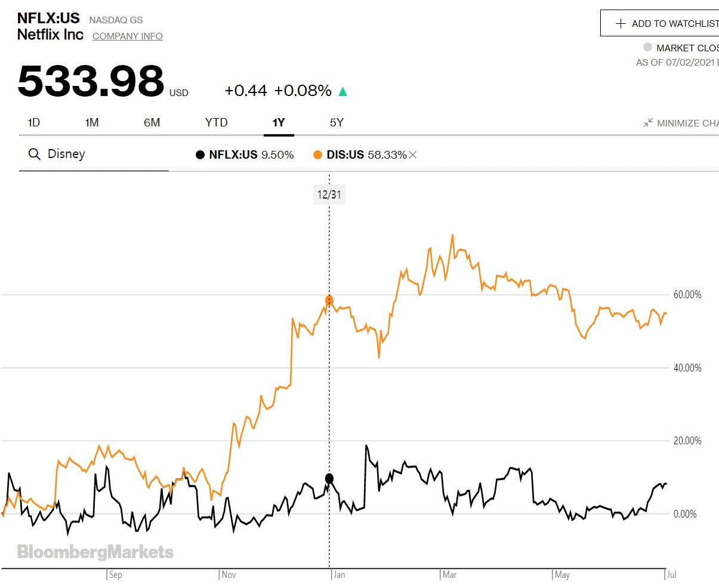Click the minimize chart arrows icon
Viewport: 719px width, 588px height.
pos(648,123)
